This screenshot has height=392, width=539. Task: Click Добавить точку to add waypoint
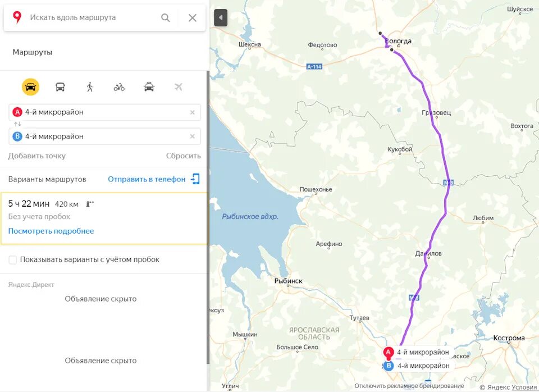tap(37, 156)
